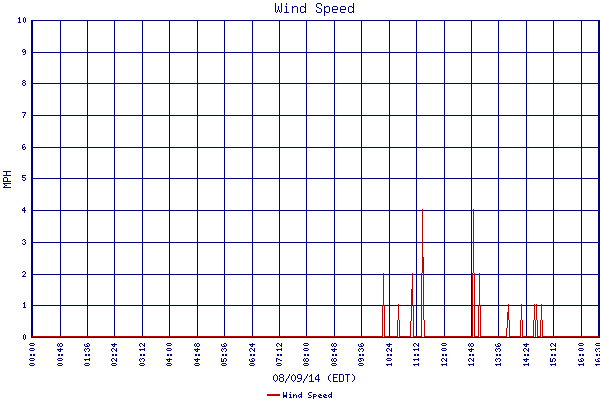Click x-axis time label '08:48'
Viewport: 600px width, 400px height.
(334, 354)
